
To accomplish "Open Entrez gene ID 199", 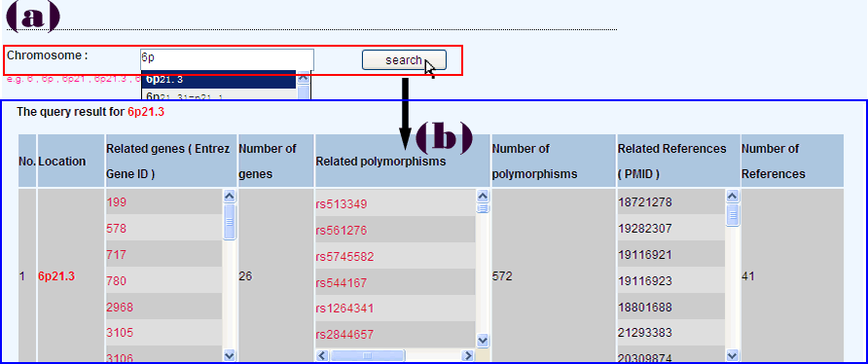I will click(x=116, y=202).
